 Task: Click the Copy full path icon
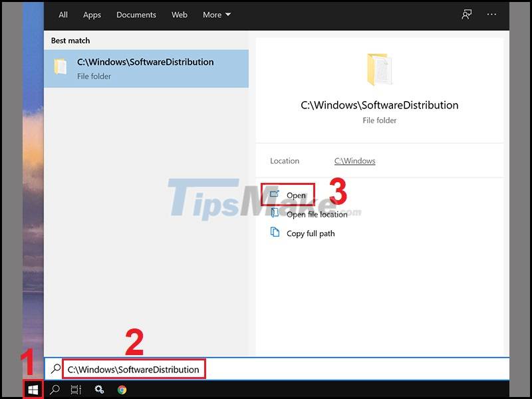click(x=274, y=233)
